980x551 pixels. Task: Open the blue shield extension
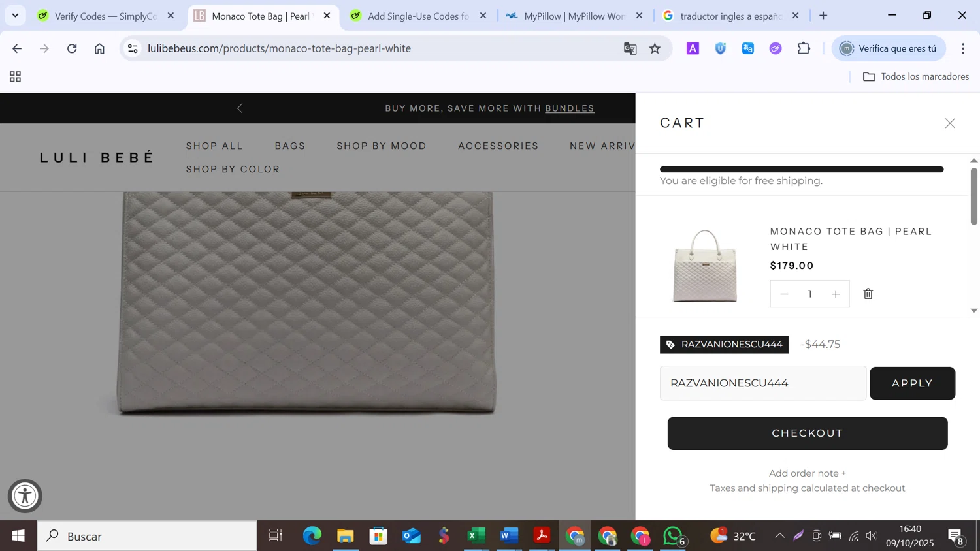(721, 48)
